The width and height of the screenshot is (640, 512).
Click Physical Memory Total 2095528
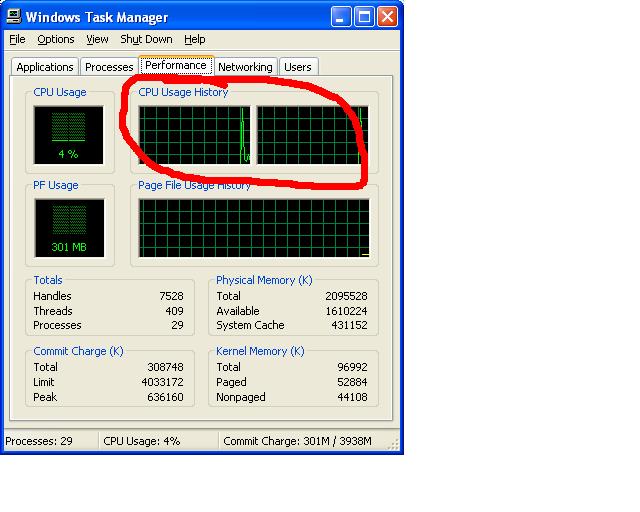click(346, 296)
